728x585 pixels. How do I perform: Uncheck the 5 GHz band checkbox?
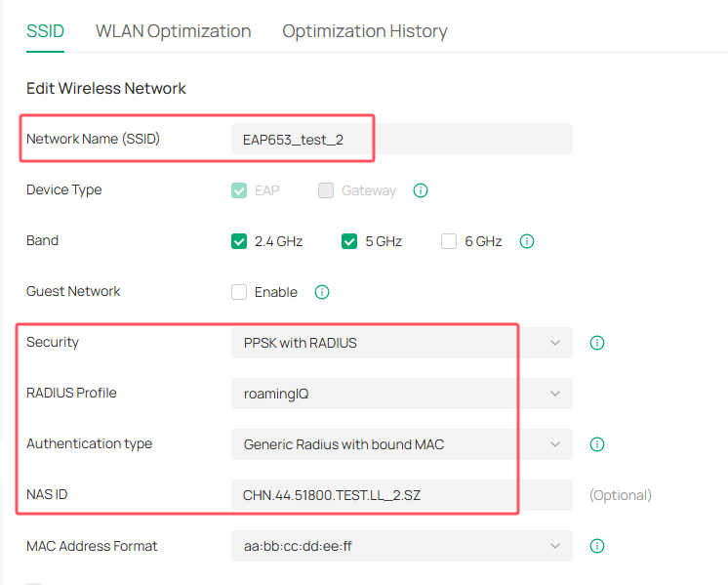tap(349, 241)
